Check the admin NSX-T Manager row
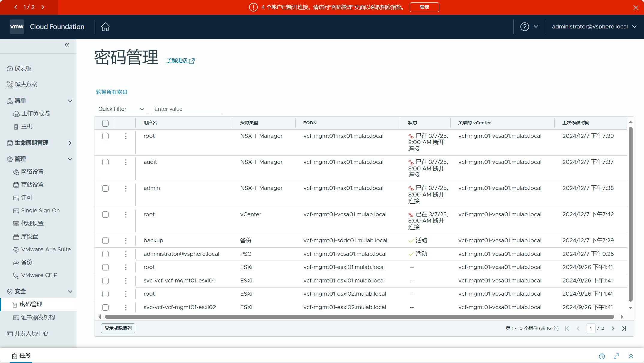Screen dimensions: 644x363 [x=105, y=188]
